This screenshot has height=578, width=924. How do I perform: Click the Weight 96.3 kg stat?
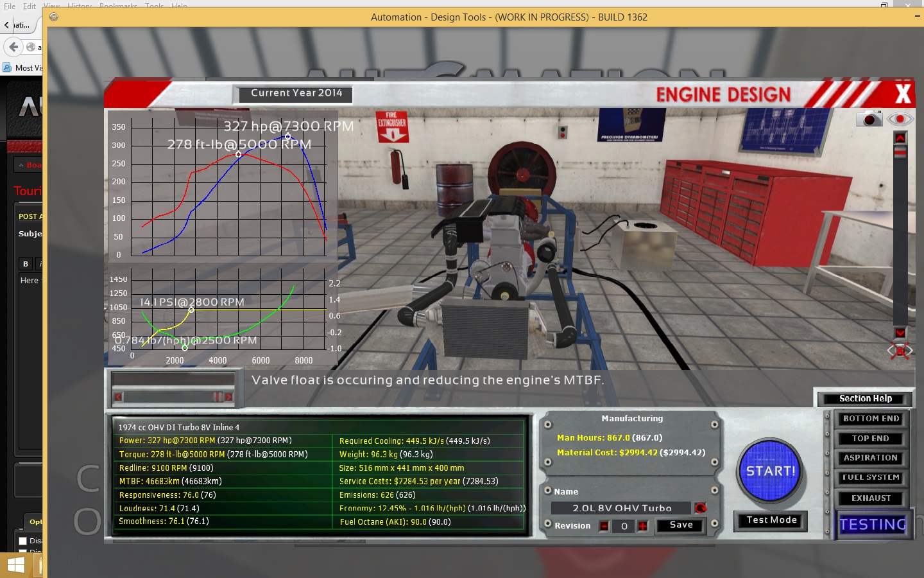coord(429,454)
